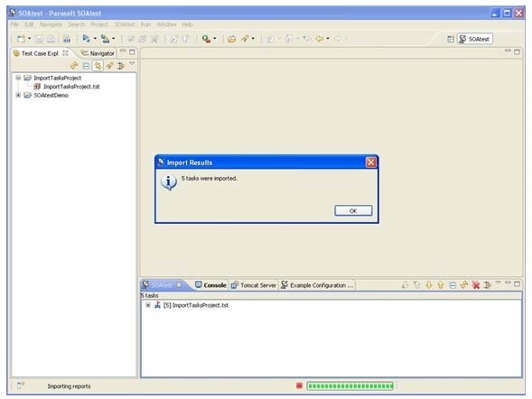Image resolution: width=532 pixels, height=399 pixels.
Task: Open the New wizard dropdown arrow
Action: pyautogui.click(x=29, y=39)
